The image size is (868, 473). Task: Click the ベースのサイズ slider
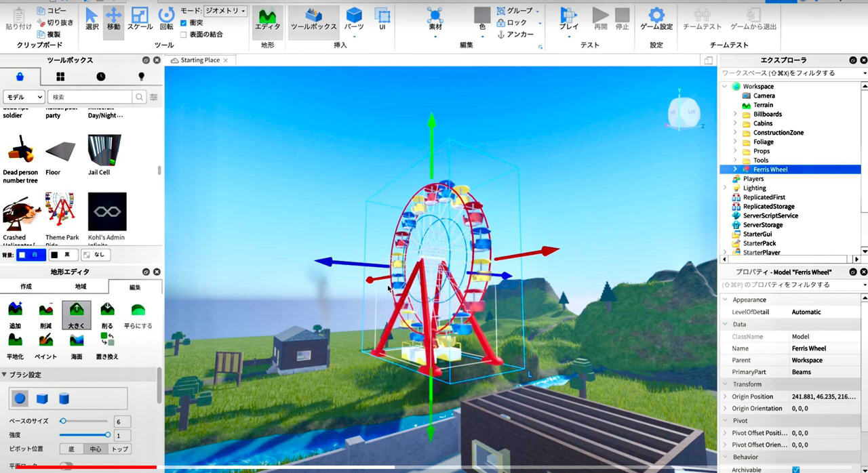point(85,421)
